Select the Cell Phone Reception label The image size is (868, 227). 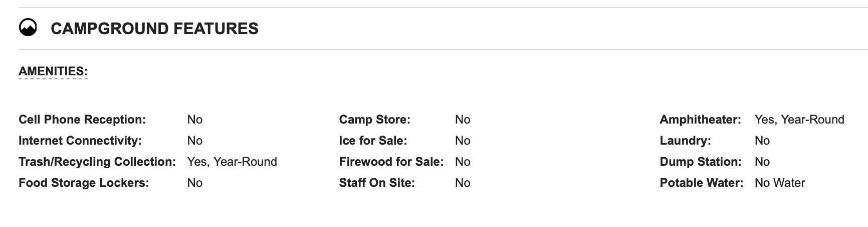click(82, 120)
